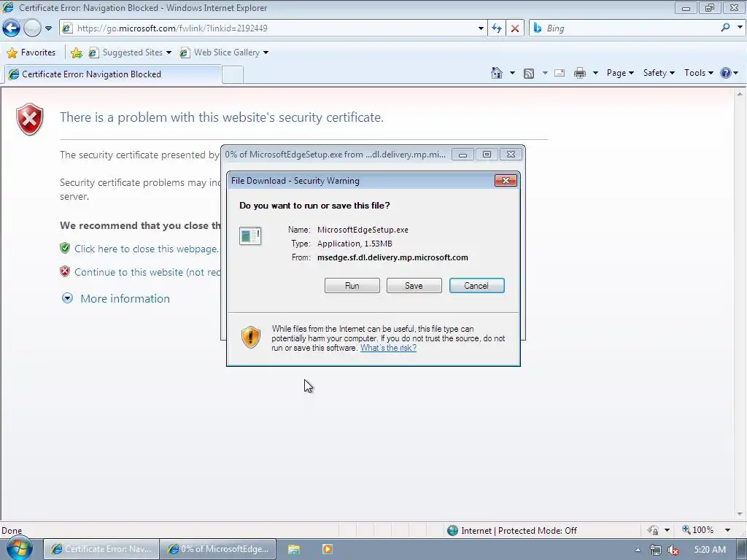Click the Run button in download dialog
The width and height of the screenshot is (747, 560).
pos(352,286)
